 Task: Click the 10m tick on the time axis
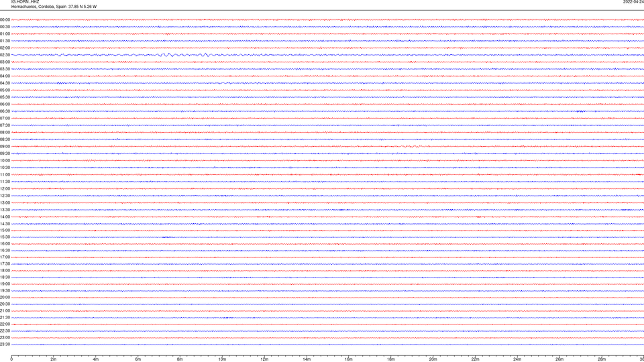pos(222,359)
